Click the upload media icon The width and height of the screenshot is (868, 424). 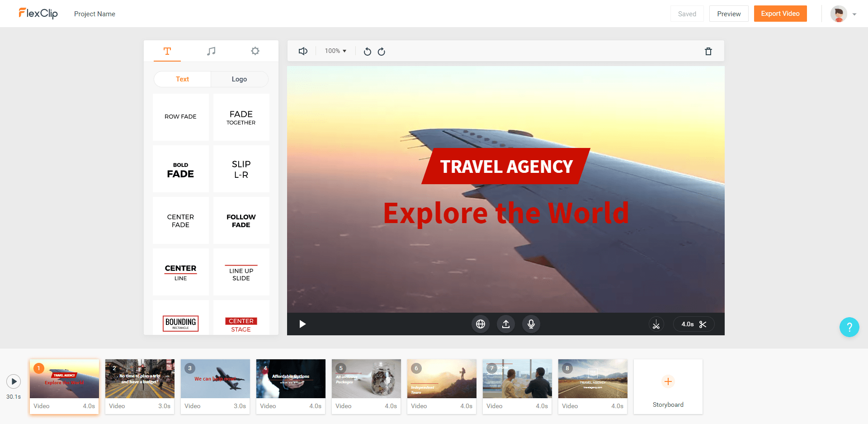(506, 324)
